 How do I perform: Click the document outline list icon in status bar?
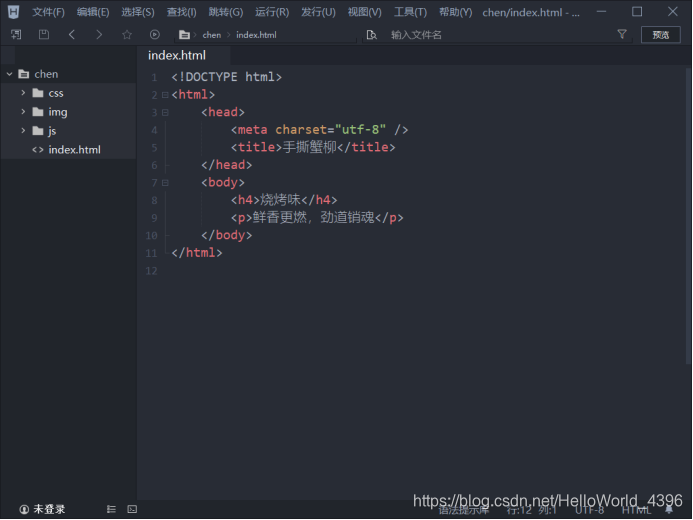[111, 509]
